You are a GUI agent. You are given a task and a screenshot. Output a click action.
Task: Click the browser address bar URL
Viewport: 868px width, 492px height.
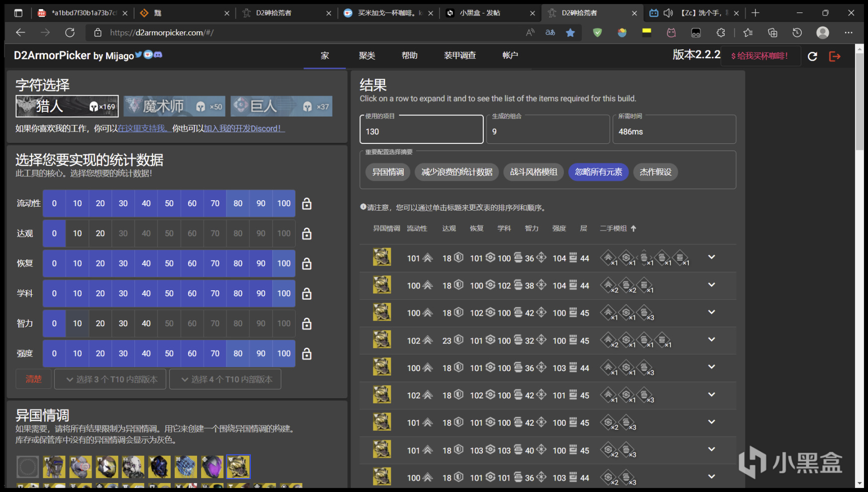click(x=162, y=32)
